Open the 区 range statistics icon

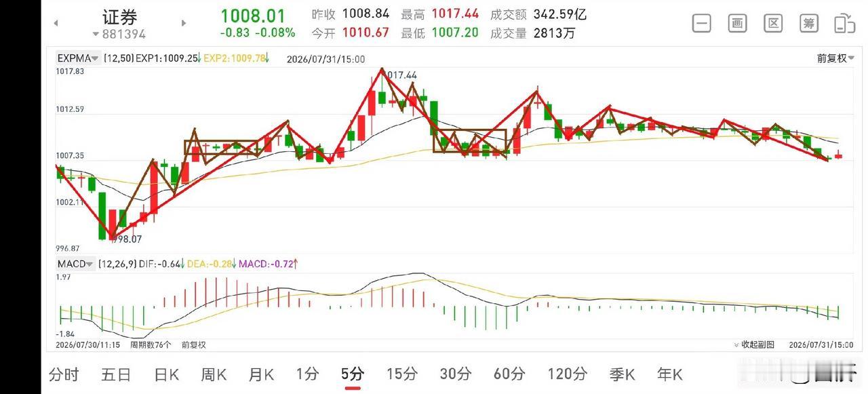click(x=773, y=23)
